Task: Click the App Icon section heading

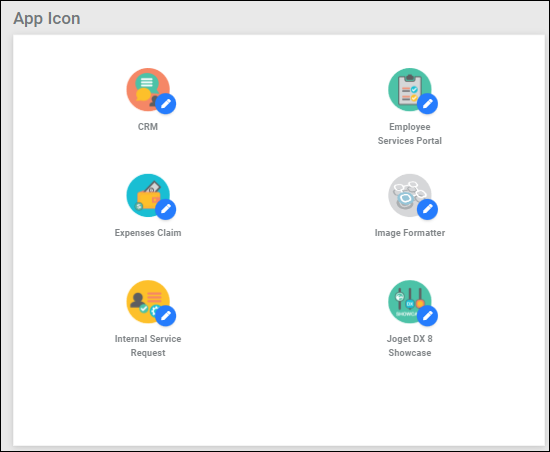Action: pyautogui.click(x=47, y=19)
